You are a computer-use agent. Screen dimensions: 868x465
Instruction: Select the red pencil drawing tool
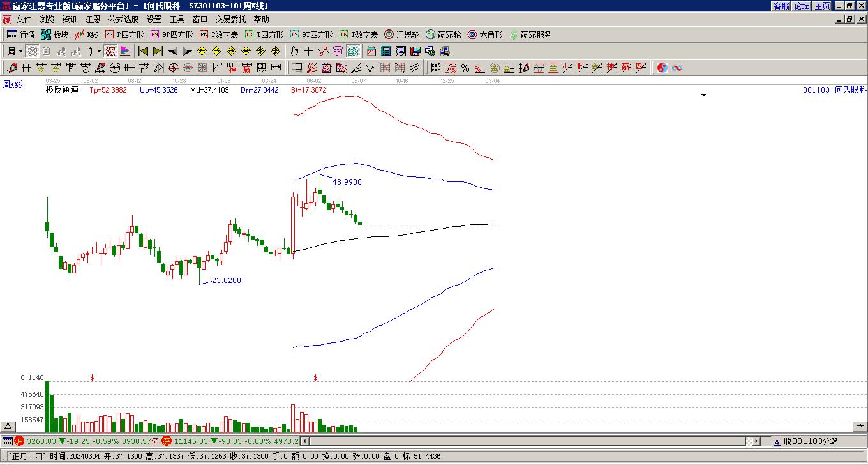click(x=12, y=68)
